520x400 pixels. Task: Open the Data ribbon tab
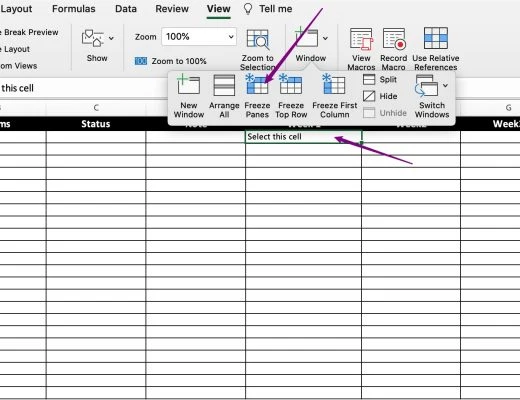tap(126, 9)
